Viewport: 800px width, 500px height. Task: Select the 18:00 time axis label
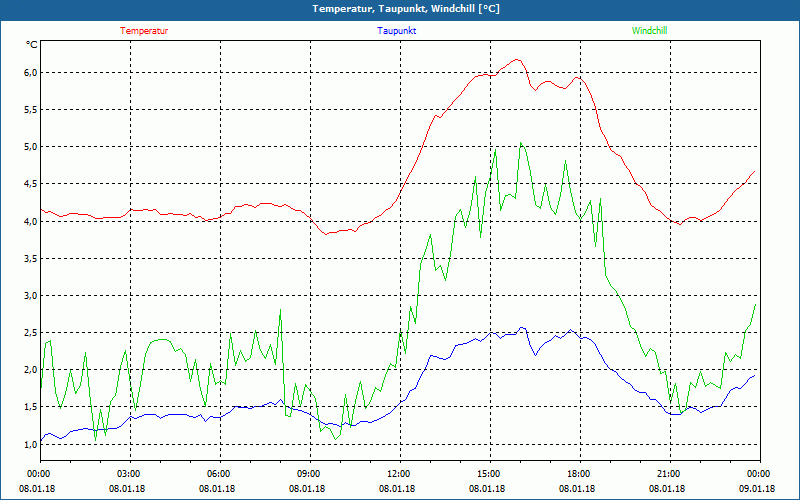(x=578, y=474)
